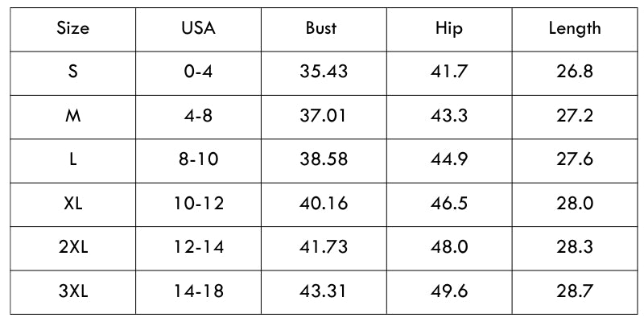Click the Hip column header
The height and width of the screenshot is (322, 644).
[x=449, y=28]
